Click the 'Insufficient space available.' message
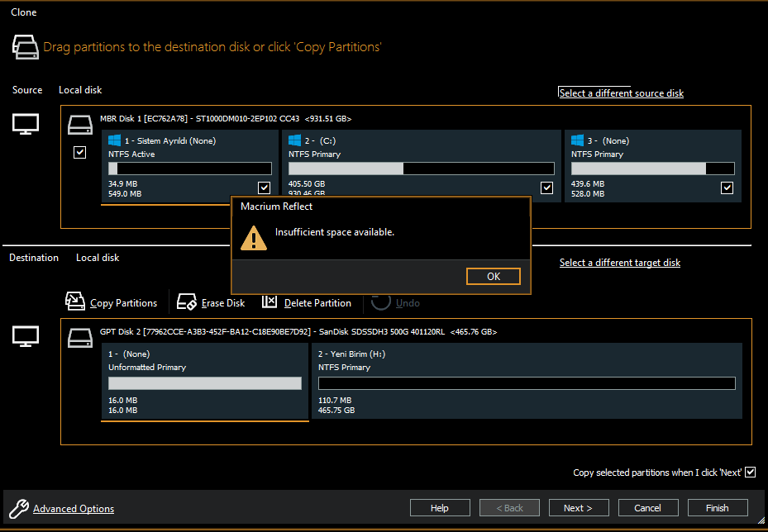 coord(335,232)
